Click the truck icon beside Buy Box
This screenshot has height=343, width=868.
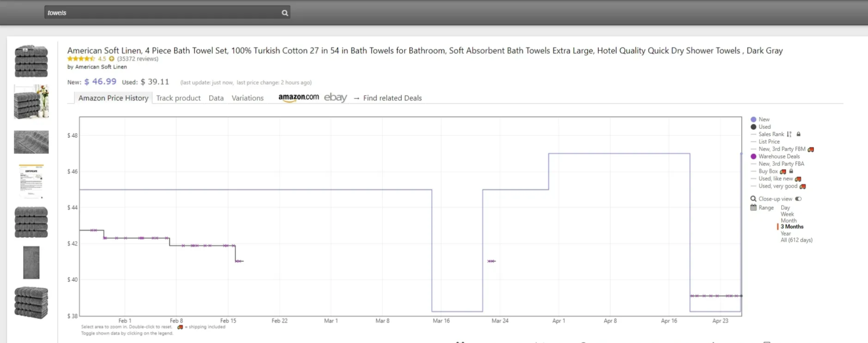click(x=783, y=171)
